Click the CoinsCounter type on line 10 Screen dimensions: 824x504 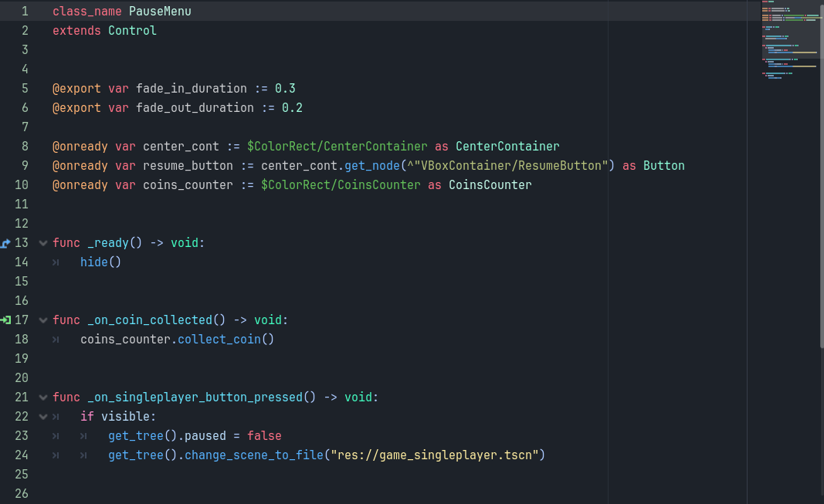tap(490, 184)
